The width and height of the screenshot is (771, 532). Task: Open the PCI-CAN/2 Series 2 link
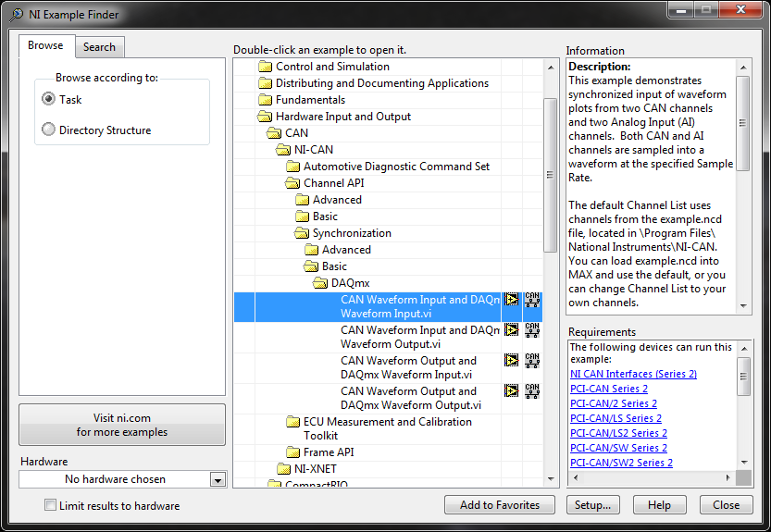pos(613,403)
